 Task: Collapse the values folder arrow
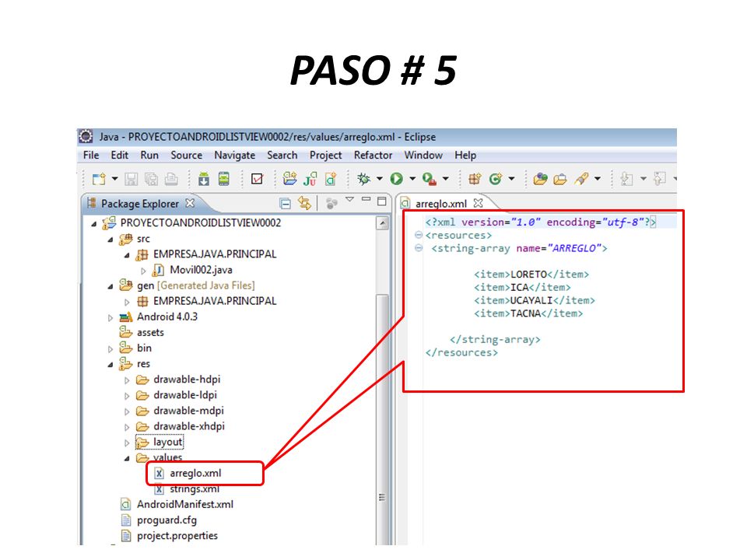127,459
